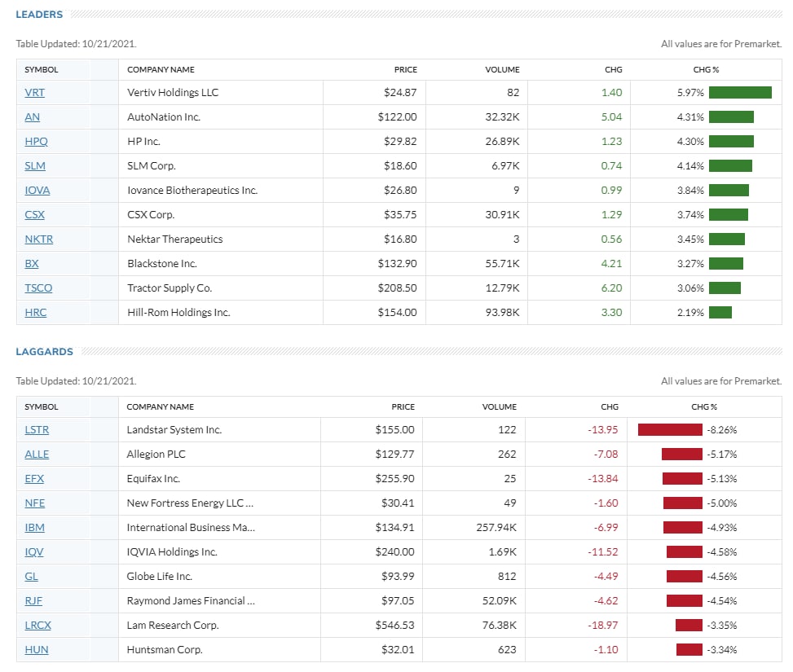Viewport: 793px width, 672px height.
Task: Open the IBM ticker link
Action: coord(34,527)
